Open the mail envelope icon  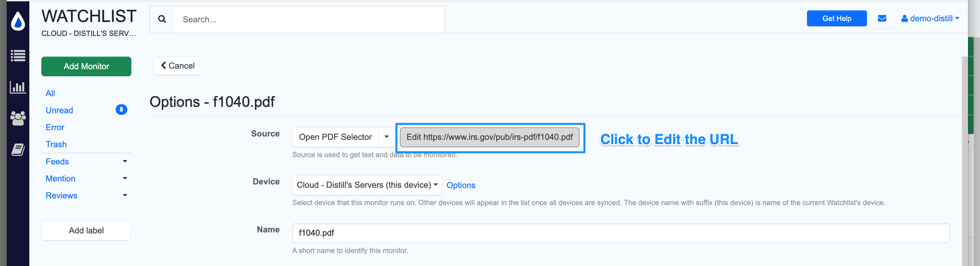[882, 19]
